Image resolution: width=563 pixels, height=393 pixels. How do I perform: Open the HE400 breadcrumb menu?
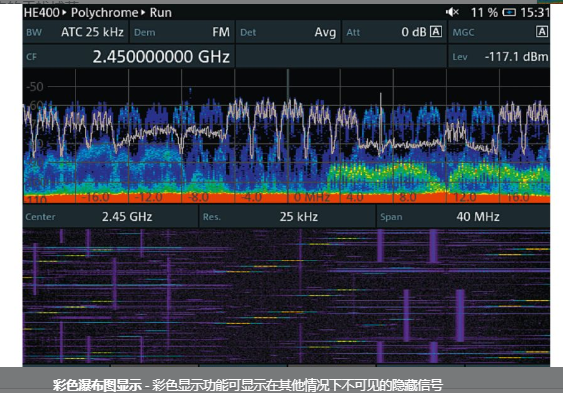coord(41,13)
